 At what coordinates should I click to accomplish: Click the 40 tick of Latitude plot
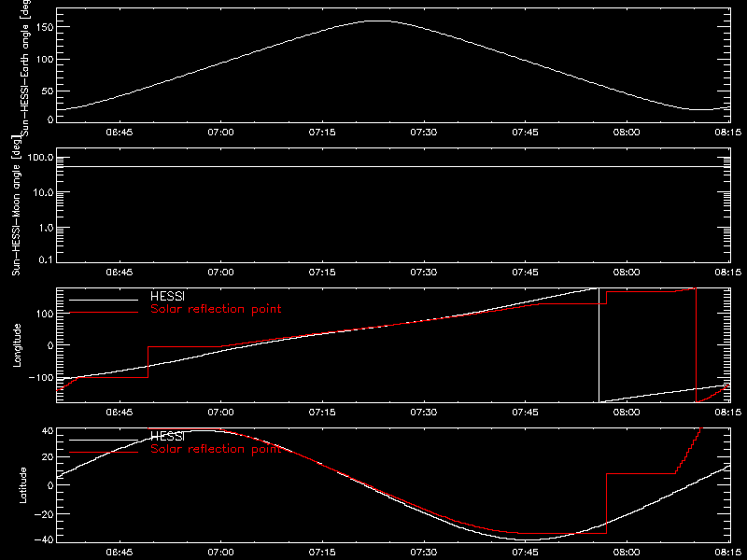[x=48, y=431]
